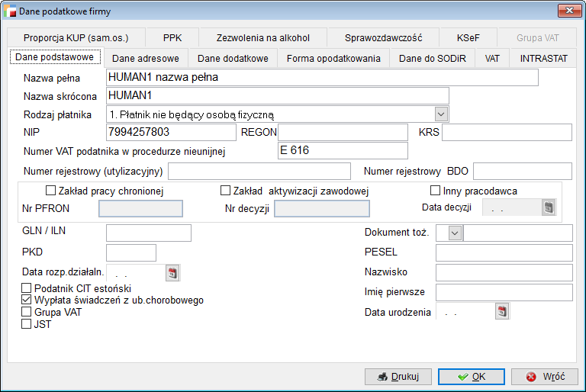The height and width of the screenshot is (392, 586).
Task: Expand the Rodzaj płatnika dropdown
Action: coord(441,114)
